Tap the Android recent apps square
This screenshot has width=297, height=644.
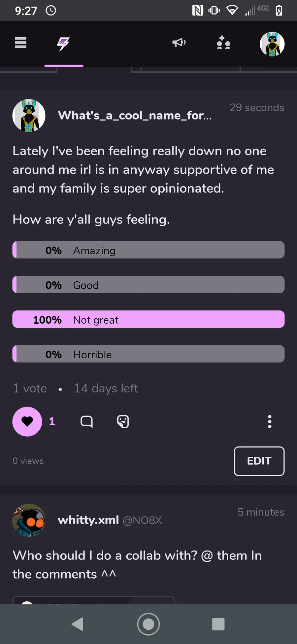coord(218,624)
